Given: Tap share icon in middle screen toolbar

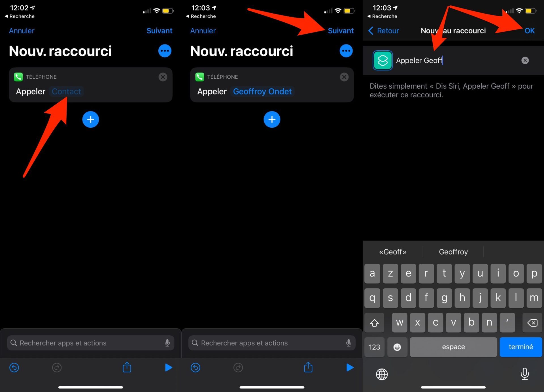Looking at the screenshot, I should [308, 367].
